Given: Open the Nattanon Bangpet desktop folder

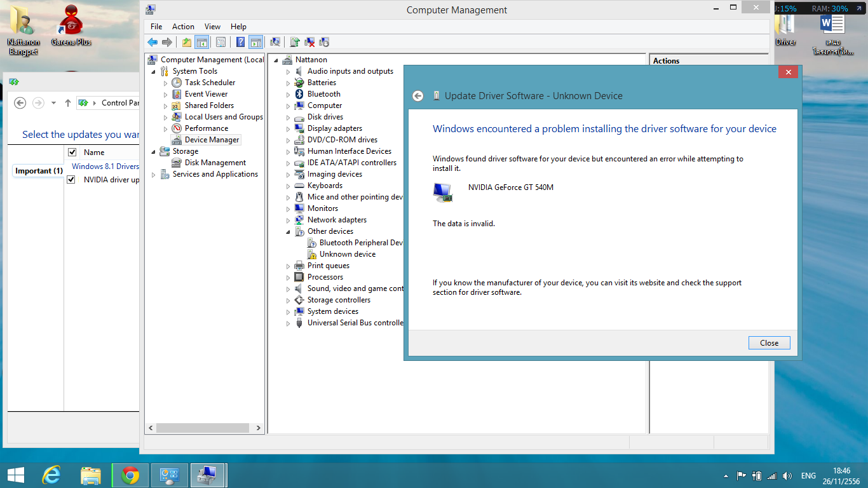Looking at the screenshot, I should point(24,30).
